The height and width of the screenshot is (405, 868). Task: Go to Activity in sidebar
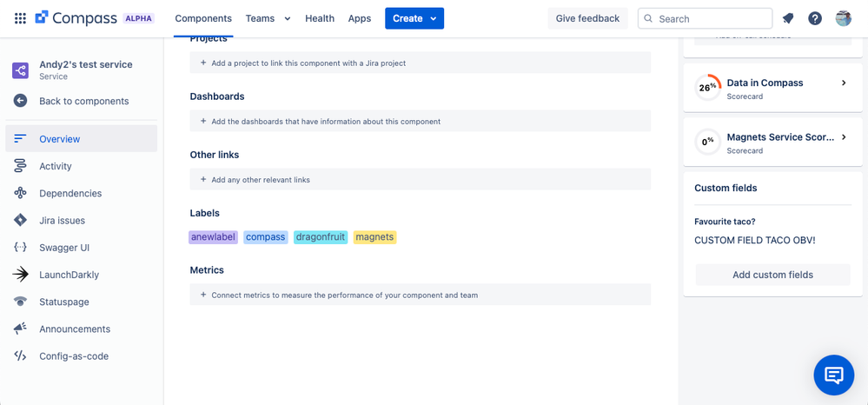point(82,166)
